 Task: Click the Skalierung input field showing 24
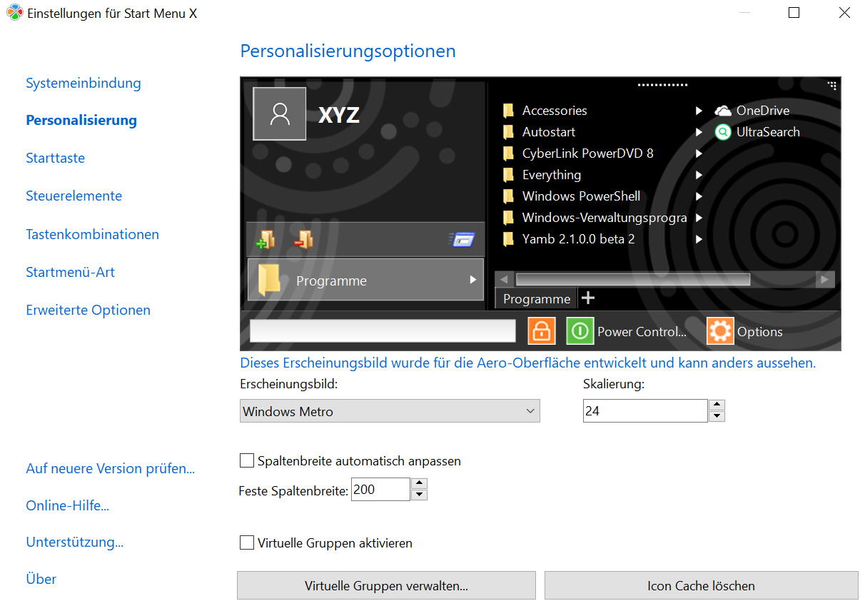click(x=645, y=411)
